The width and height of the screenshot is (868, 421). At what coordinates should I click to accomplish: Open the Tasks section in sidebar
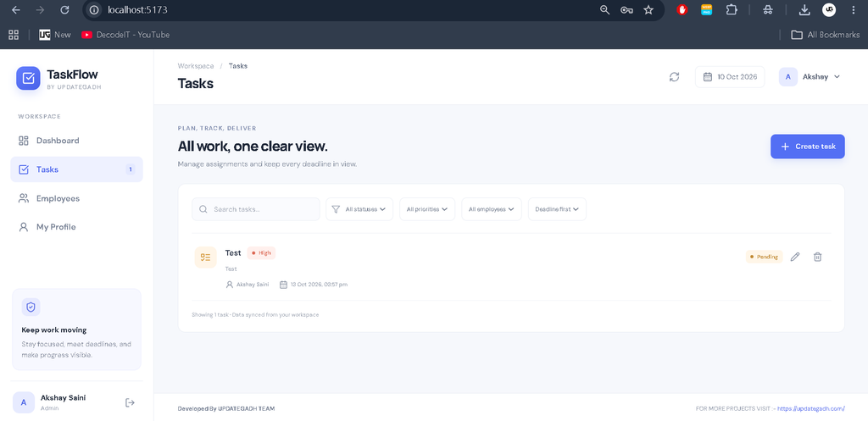[x=76, y=169]
